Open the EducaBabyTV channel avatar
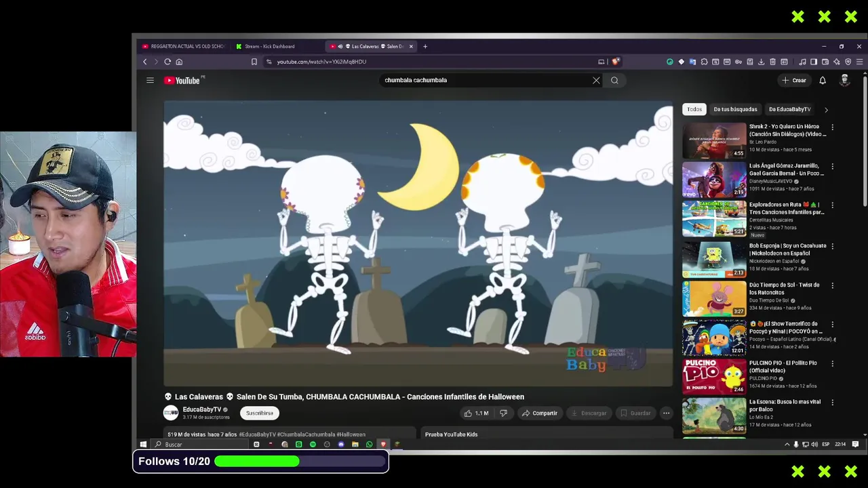 click(x=171, y=413)
